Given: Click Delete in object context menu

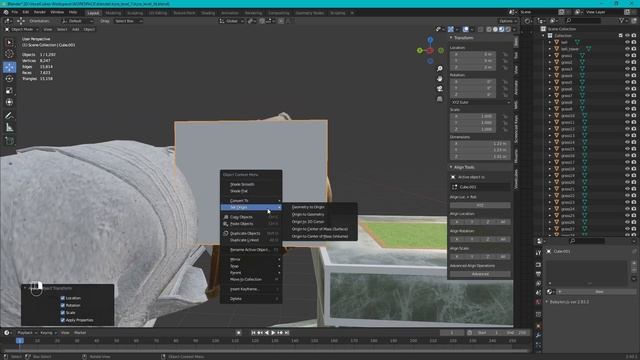Looking at the screenshot, I should click(x=236, y=299).
